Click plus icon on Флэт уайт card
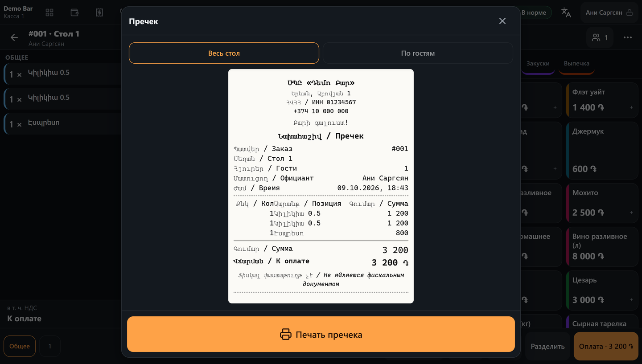The height and width of the screenshot is (364, 642). coord(631,107)
